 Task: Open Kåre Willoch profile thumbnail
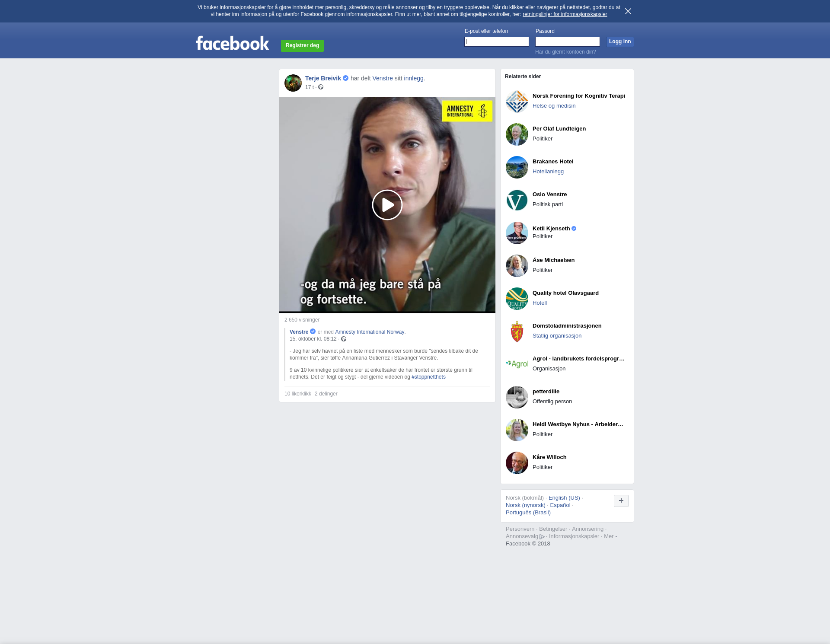coord(517,463)
